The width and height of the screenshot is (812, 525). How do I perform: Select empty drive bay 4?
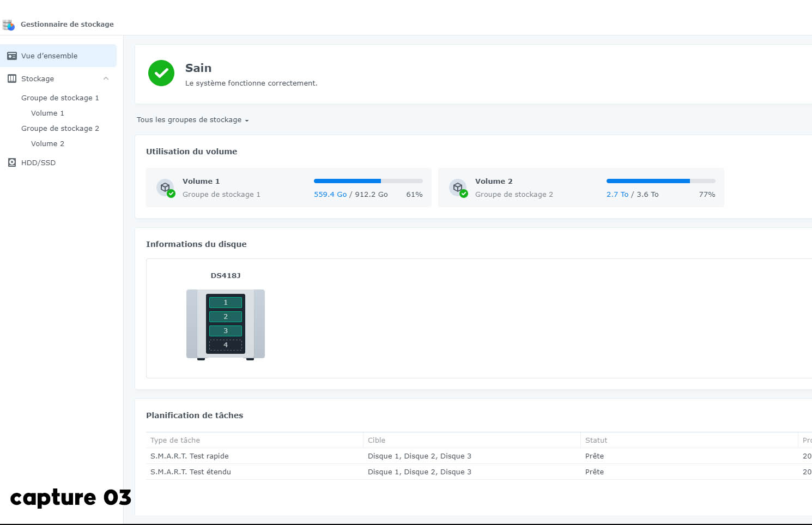coord(226,345)
